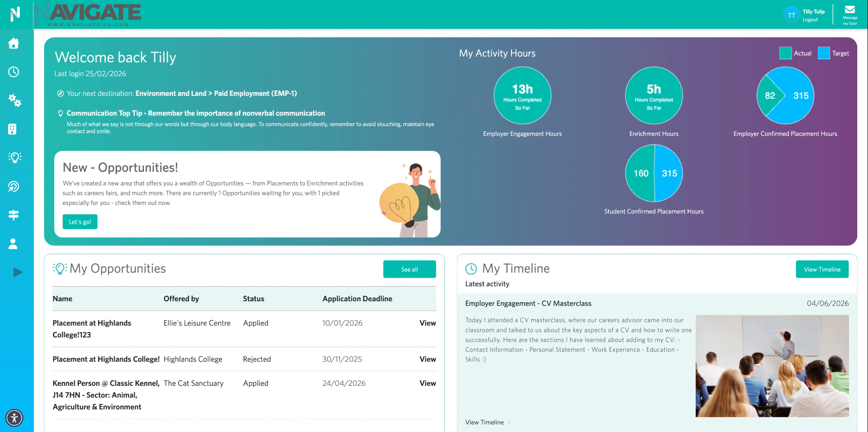Click the Actual legend color swatch
This screenshot has width=868, height=432.
point(786,53)
